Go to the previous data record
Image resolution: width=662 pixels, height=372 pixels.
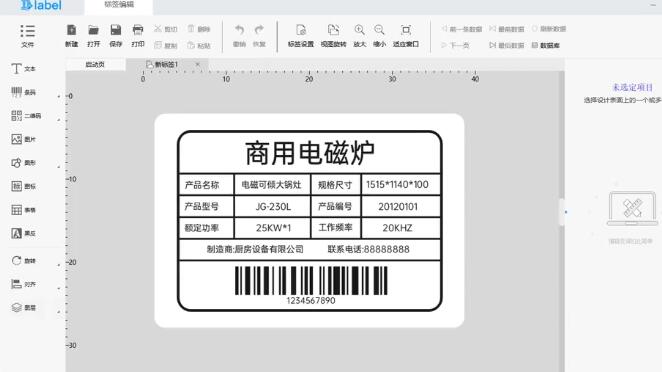pos(461,29)
